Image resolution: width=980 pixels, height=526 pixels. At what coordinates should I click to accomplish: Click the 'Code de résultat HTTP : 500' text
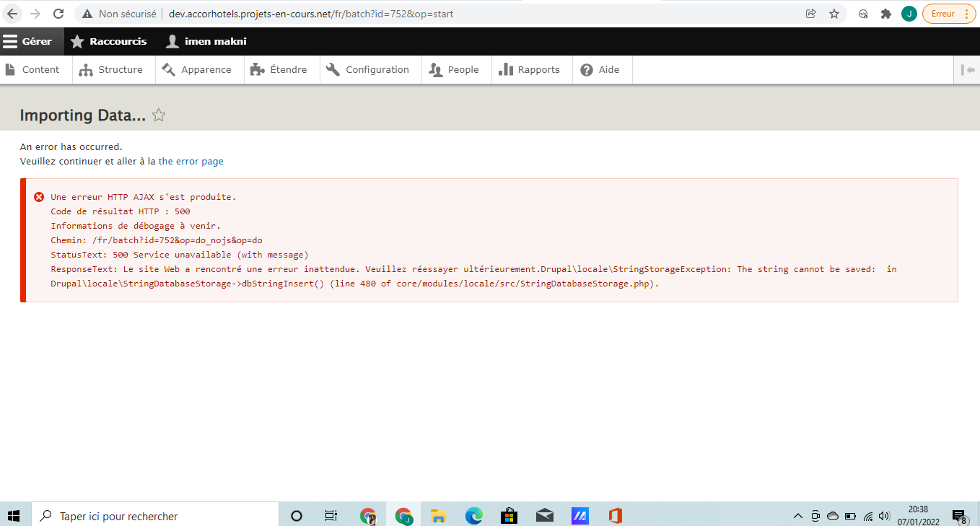coord(121,211)
